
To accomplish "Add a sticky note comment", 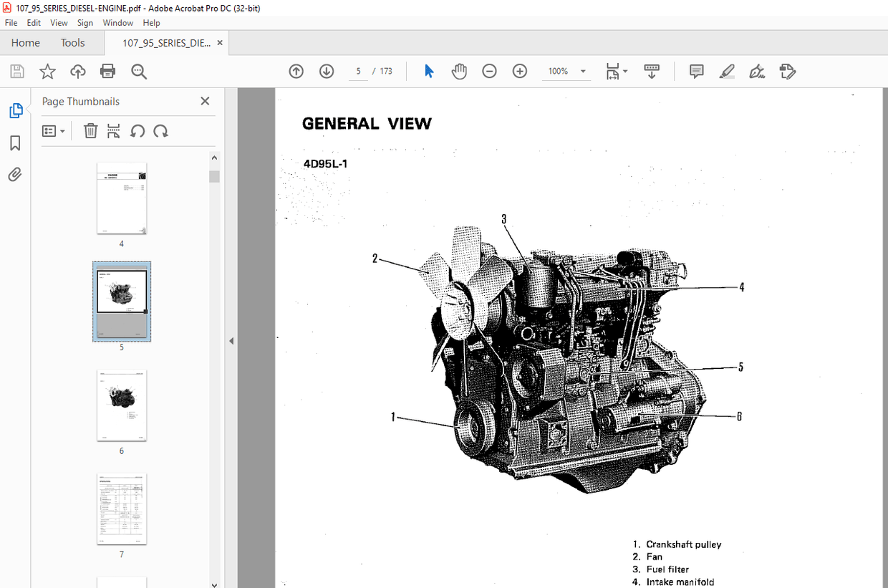I will tap(696, 71).
